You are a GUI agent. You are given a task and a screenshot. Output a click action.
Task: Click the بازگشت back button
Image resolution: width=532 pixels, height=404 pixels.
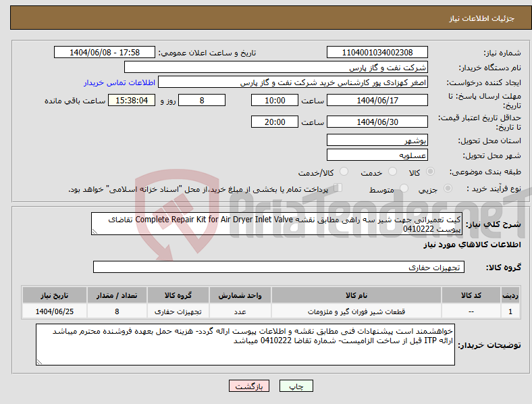(249, 386)
